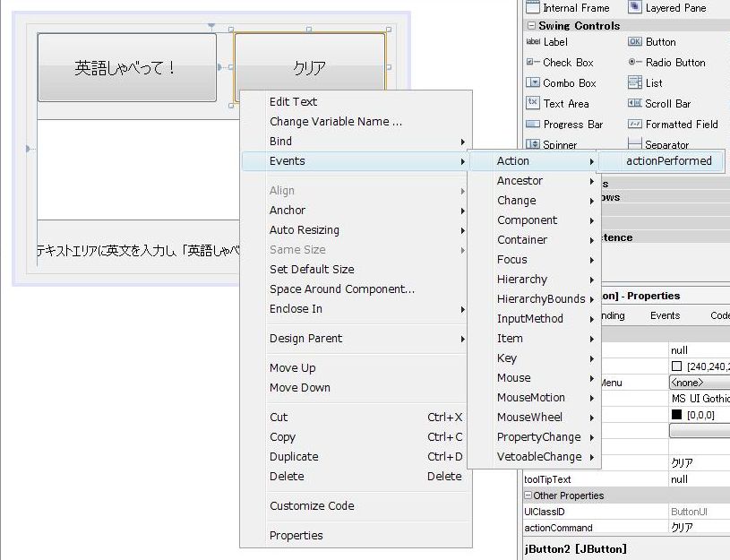This screenshot has width=730, height=560.
Task: Open the Mouse events submenu
Action: (x=513, y=378)
